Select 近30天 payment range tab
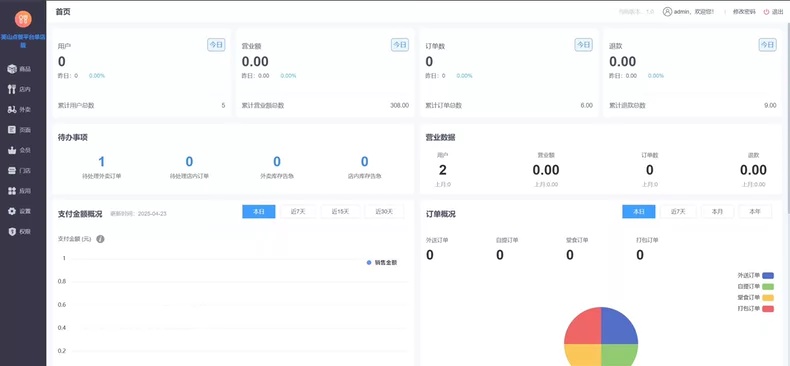 [x=384, y=212]
